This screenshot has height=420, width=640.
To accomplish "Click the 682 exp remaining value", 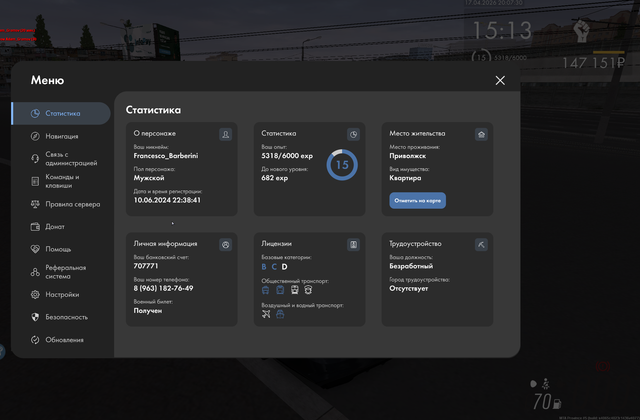I will click(x=275, y=178).
